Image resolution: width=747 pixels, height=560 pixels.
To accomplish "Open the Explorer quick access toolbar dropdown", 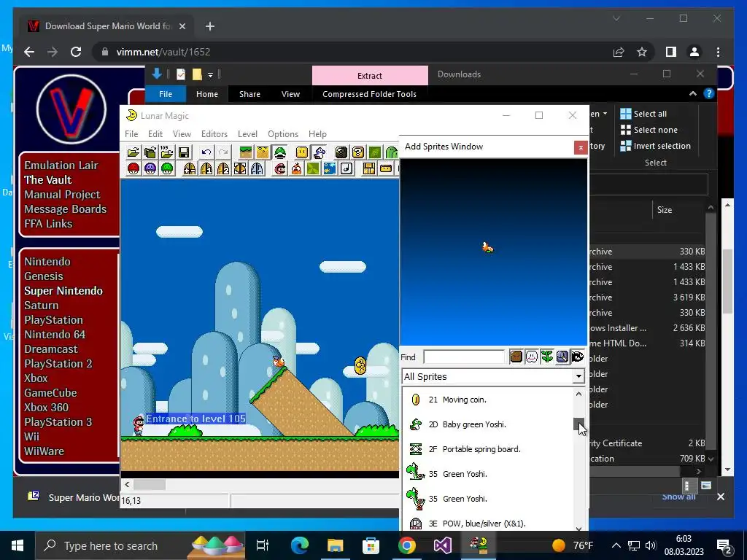I will (210, 75).
